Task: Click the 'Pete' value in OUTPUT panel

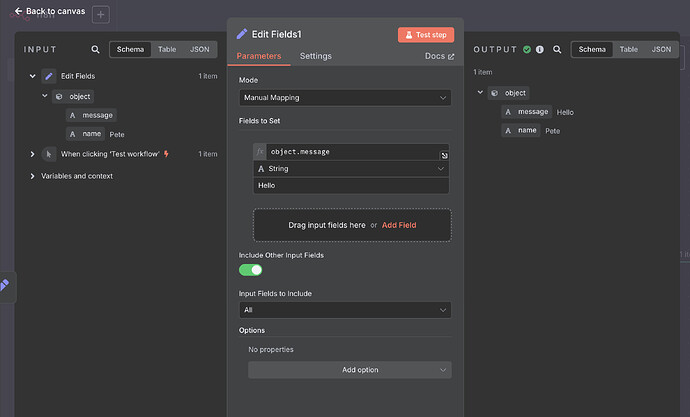Action: pos(553,131)
